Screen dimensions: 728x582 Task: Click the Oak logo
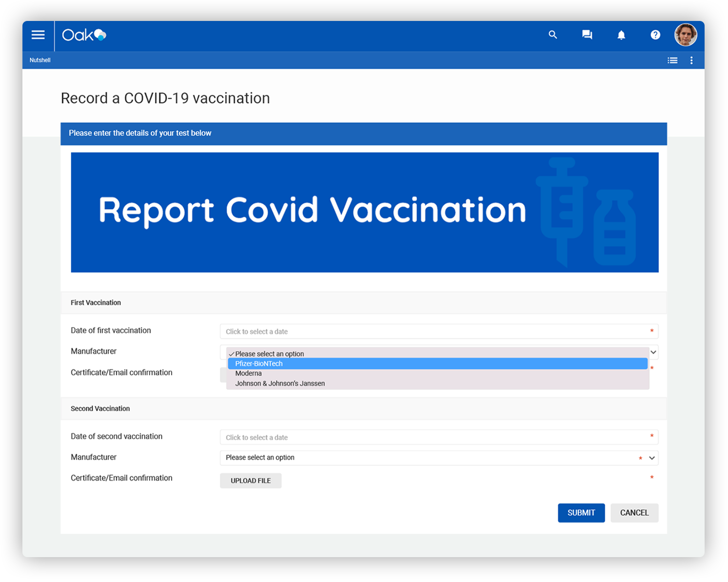tap(84, 35)
